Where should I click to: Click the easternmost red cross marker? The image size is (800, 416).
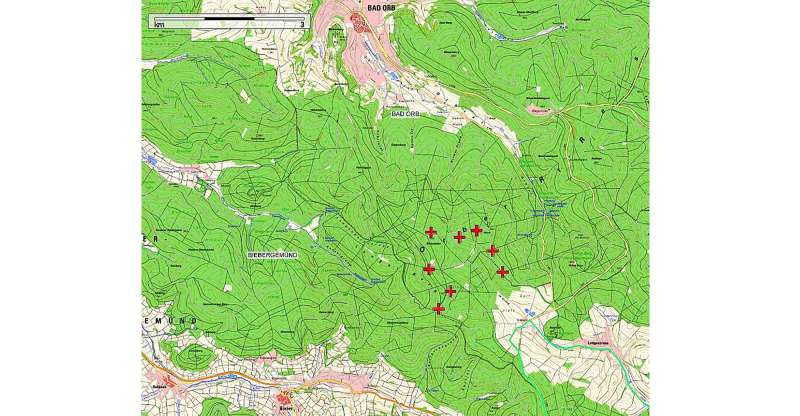[502, 271]
